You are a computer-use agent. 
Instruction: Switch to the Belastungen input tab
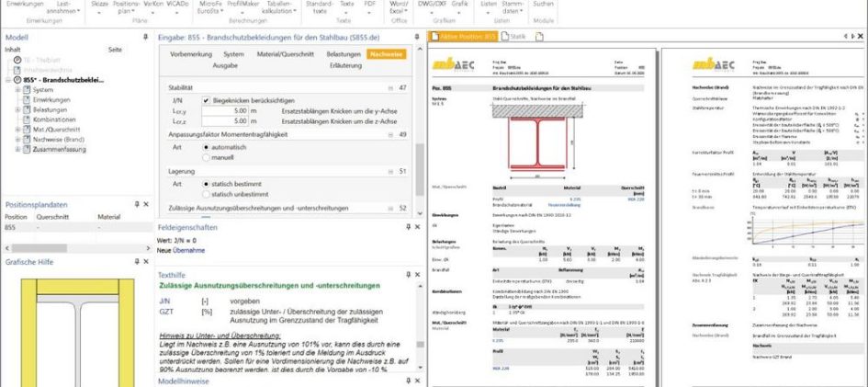344,55
